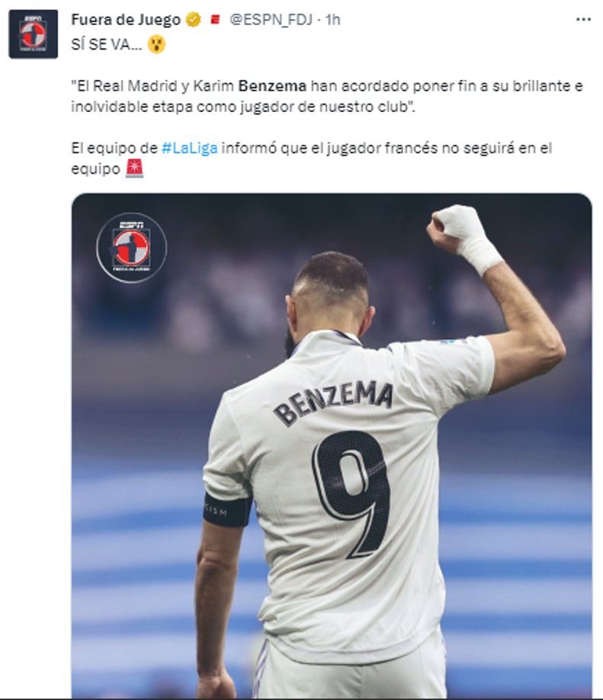Click the ESPN logo watermark in photo
Image resolution: width=603 pixels, height=700 pixels.
[x=132, y=248]
